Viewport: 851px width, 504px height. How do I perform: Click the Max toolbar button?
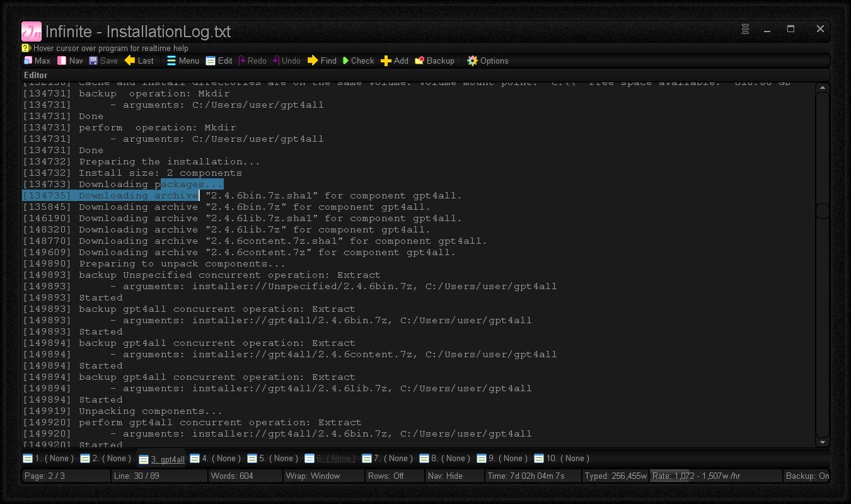tap(37, 60)
